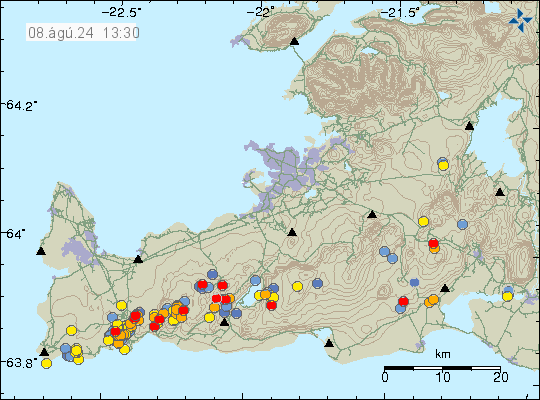Click the small dark blue quake dot in the east
The image size is (540, 400).
pyautogui.click(x=414, y=283)
